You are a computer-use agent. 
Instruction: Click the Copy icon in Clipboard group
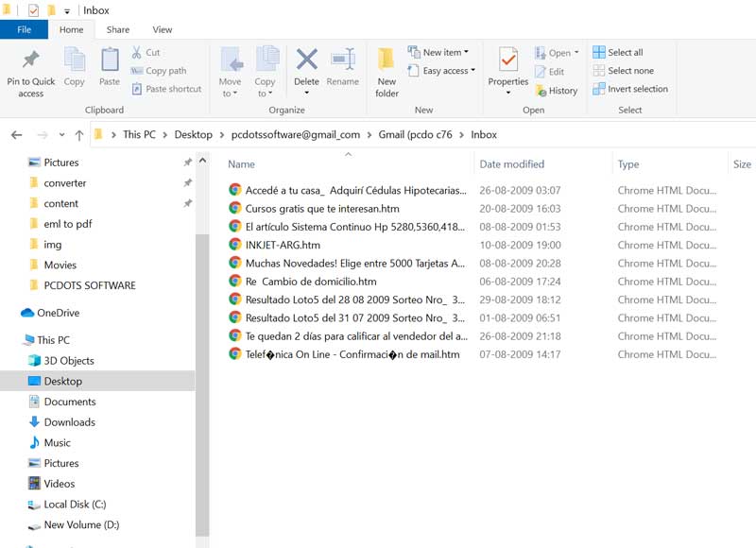pyautogui.click(x=75, y=60)
